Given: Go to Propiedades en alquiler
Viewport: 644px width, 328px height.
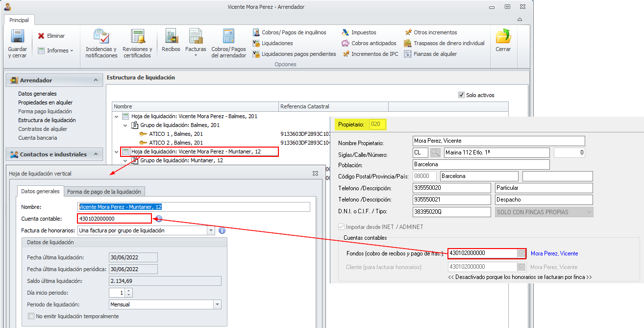Looking at the screenshot, I should coord(45,102).
